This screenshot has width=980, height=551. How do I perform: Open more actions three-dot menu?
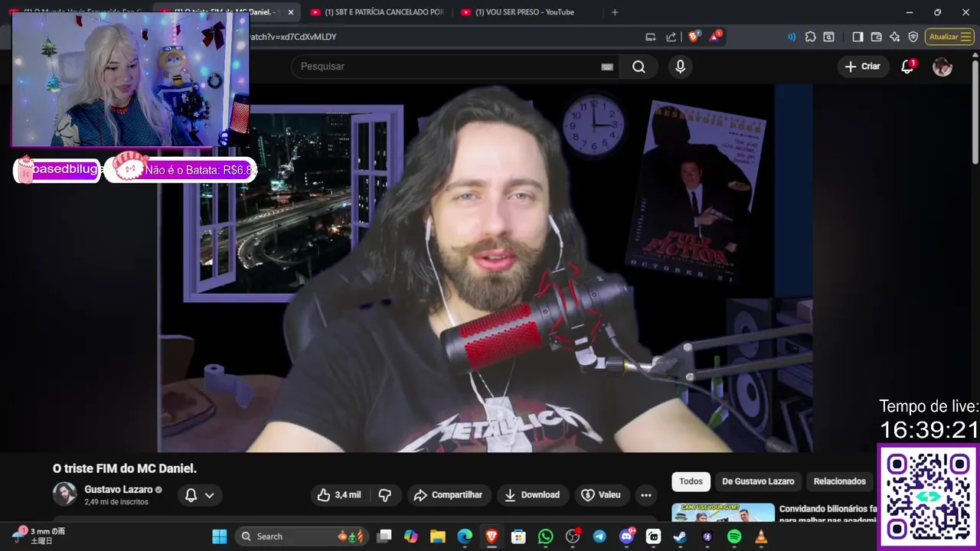[646, 495]
